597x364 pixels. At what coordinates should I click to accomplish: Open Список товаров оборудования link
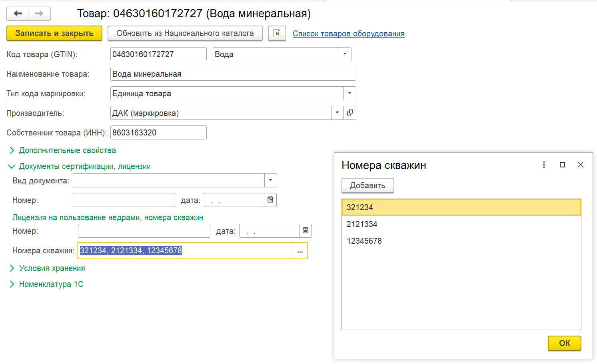pyautogui.click(x=349, y=34)
